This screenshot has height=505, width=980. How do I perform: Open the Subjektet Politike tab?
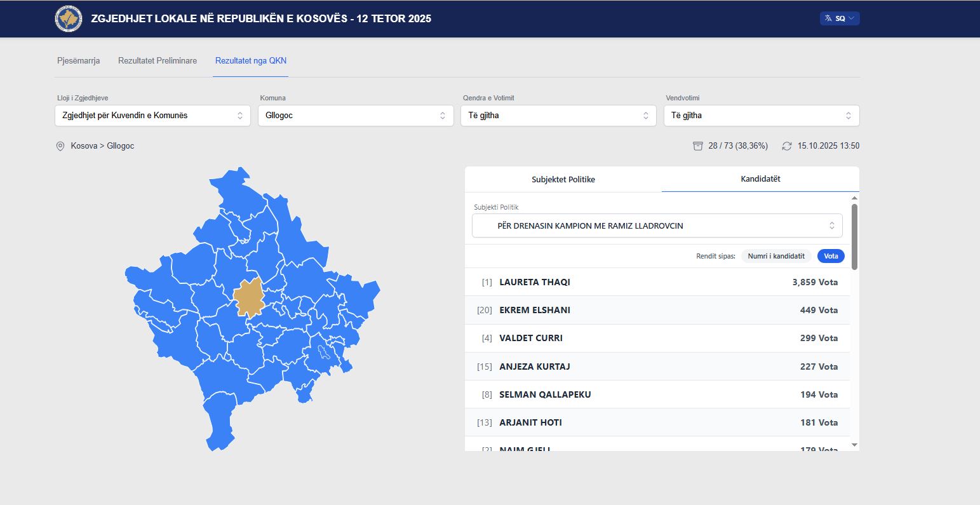click(563, 179)
